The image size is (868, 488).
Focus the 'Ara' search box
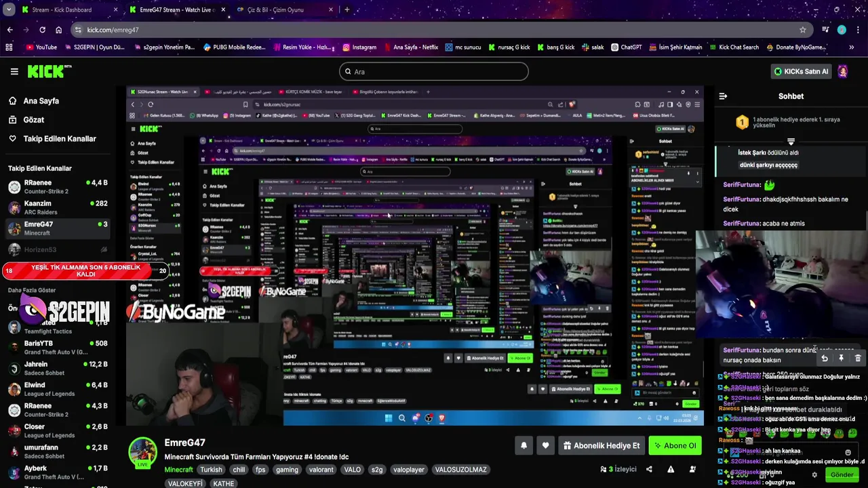(x=433, y=71)
